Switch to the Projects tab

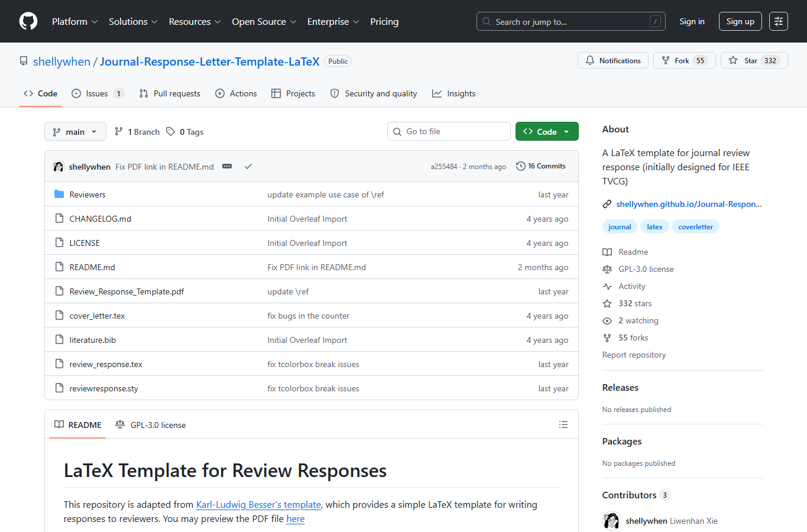(293, 93)
